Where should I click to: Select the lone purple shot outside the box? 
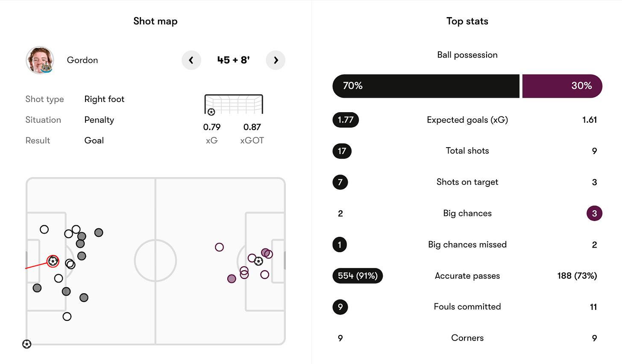(219, 247)
